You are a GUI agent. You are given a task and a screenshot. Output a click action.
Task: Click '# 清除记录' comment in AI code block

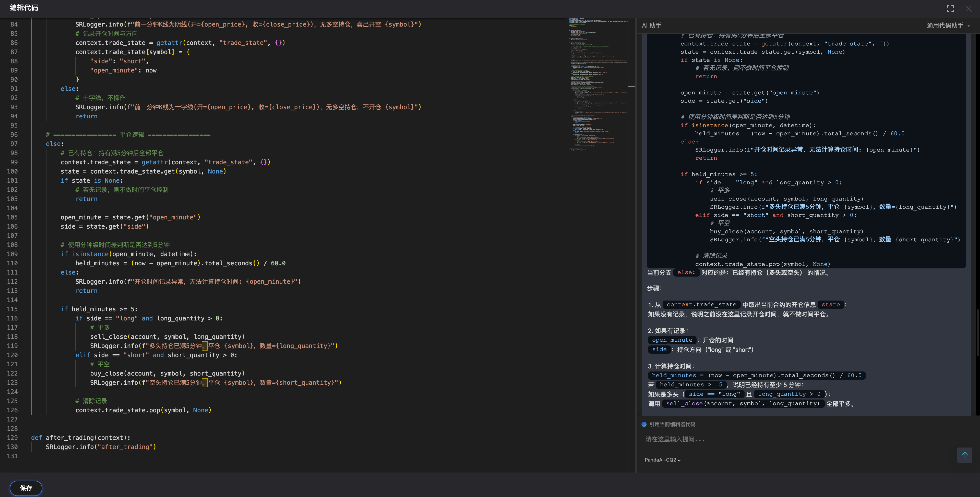tap(711, 256)
